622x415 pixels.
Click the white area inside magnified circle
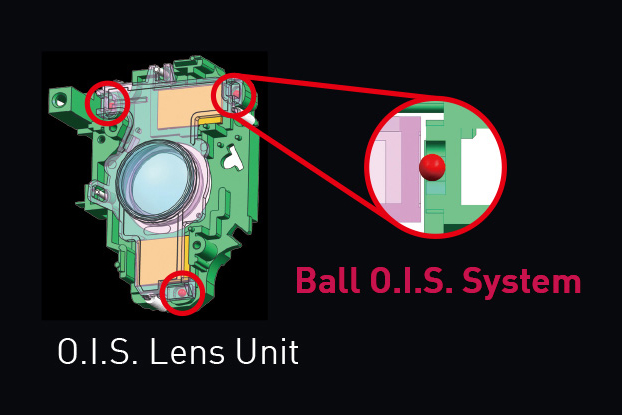(x=480, y=167)
